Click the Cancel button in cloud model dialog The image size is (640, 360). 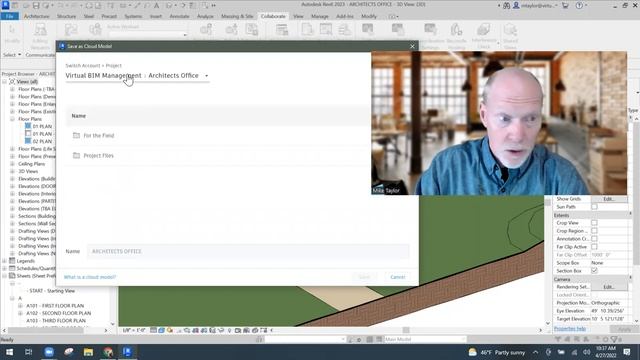[x=398, y=277]
